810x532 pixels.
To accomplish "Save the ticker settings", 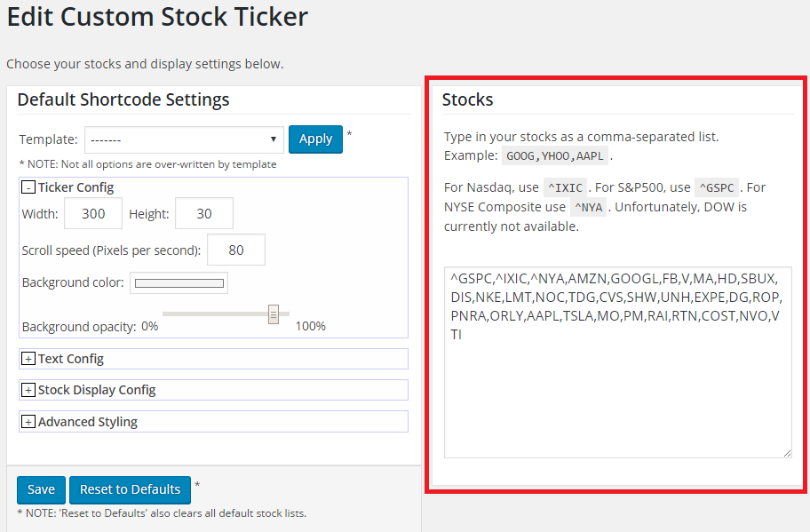I will tap(41, 489).
